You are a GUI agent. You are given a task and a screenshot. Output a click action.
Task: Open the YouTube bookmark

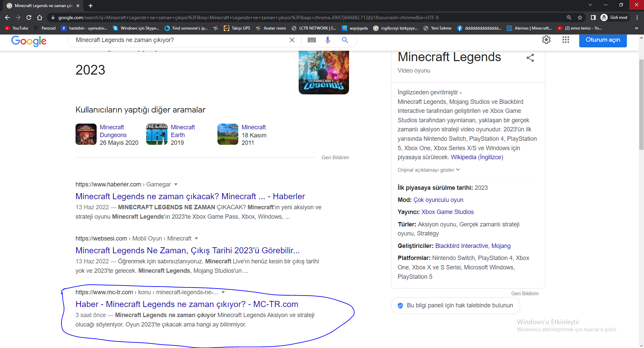pos(16,28)
